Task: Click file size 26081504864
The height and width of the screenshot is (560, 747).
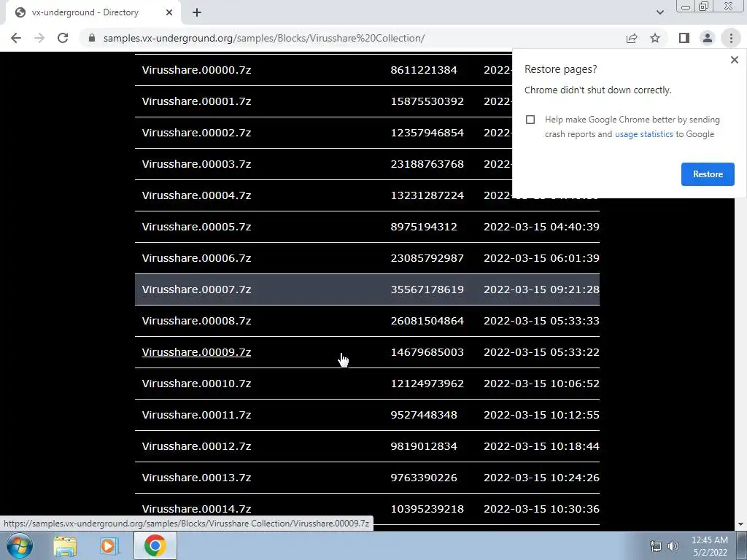Action: tap(427, 321)
